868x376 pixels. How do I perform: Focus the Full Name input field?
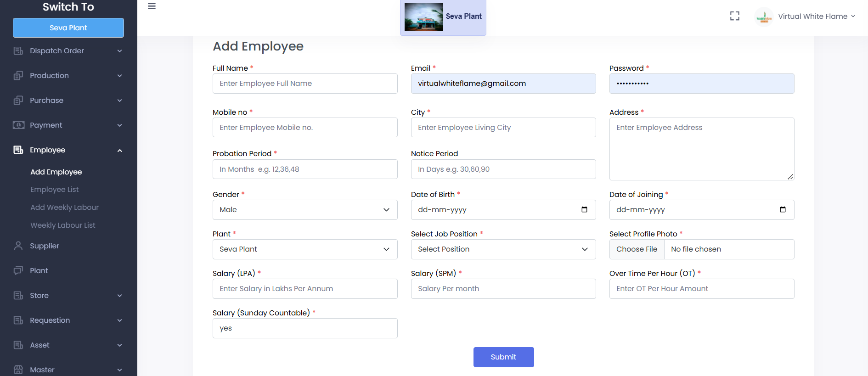(x=305, y=84)
